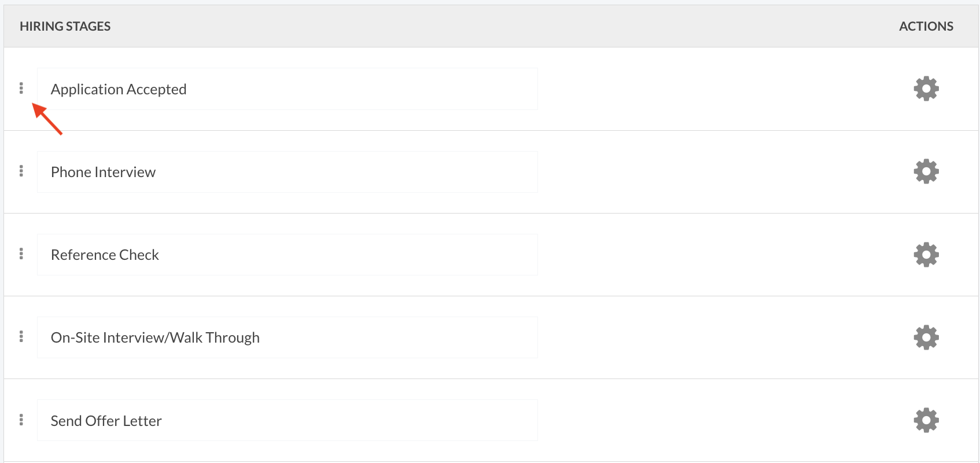Click the Phone Interview three-dot handle
The width and height of the screenshot is (980, 463).
point(21,171)
